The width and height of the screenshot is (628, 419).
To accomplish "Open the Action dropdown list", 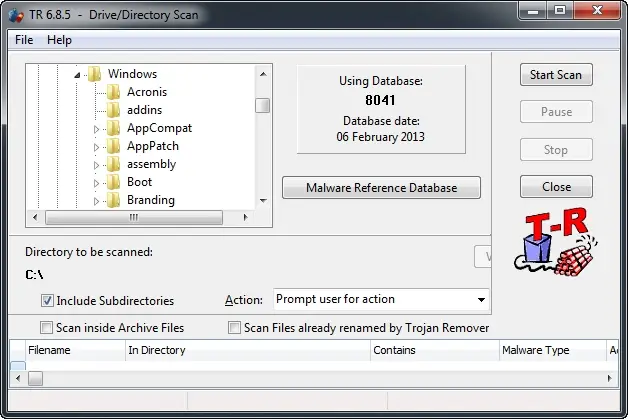I will [481, 300].
